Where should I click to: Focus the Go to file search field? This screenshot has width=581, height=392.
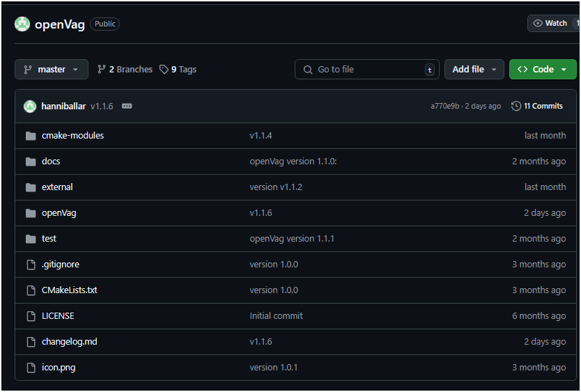tap(367, 70)
